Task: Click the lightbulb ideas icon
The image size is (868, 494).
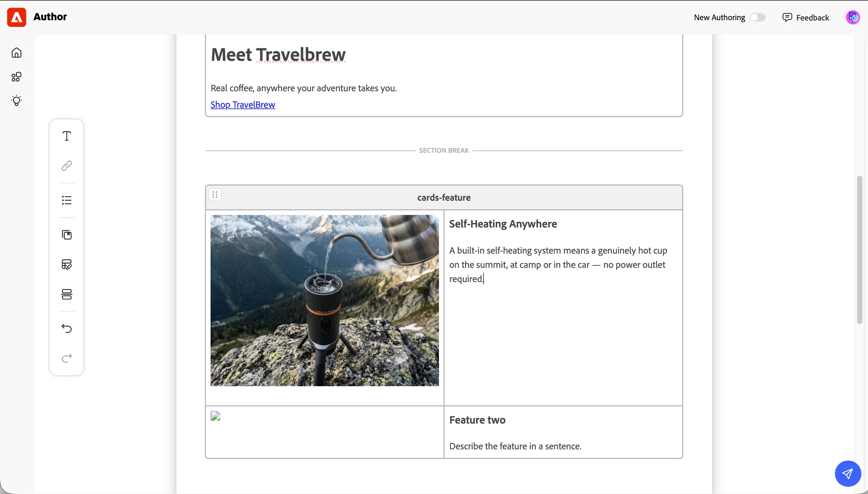Action: [x=16, y=101]
